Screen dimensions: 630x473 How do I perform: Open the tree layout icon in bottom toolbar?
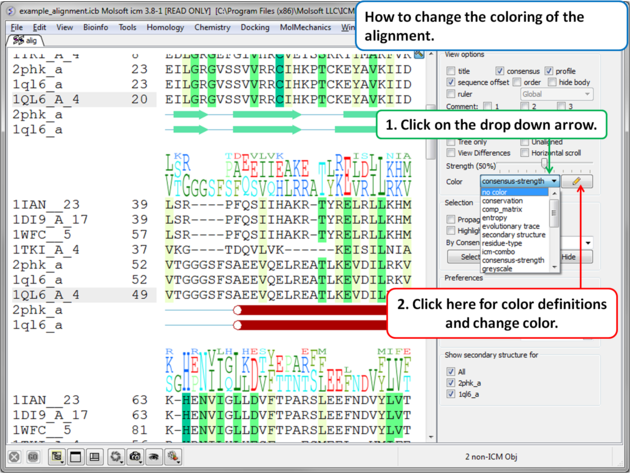tap(57, 457)
